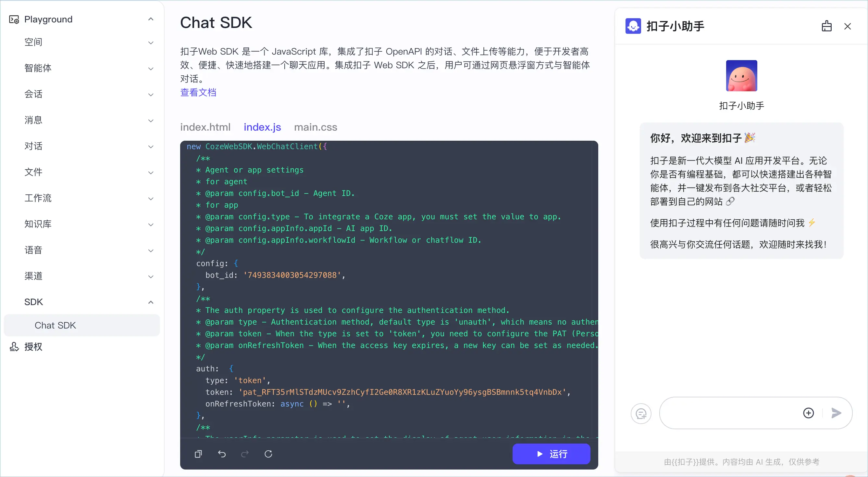868x477 pixels.
Task: Switch to the index.html tab
Action: tap(205, 127)
